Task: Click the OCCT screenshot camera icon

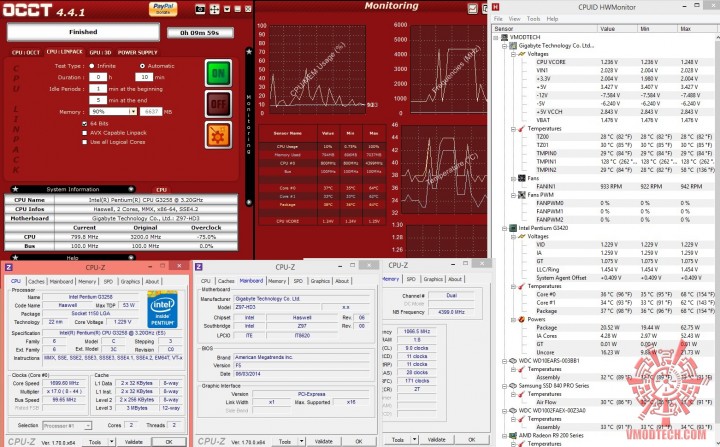Action: pyautogui.click(x=200, y=9)
